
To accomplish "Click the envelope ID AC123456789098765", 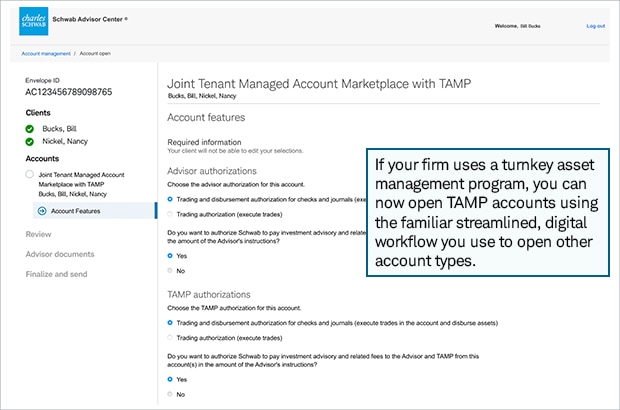I will (69, 92).
